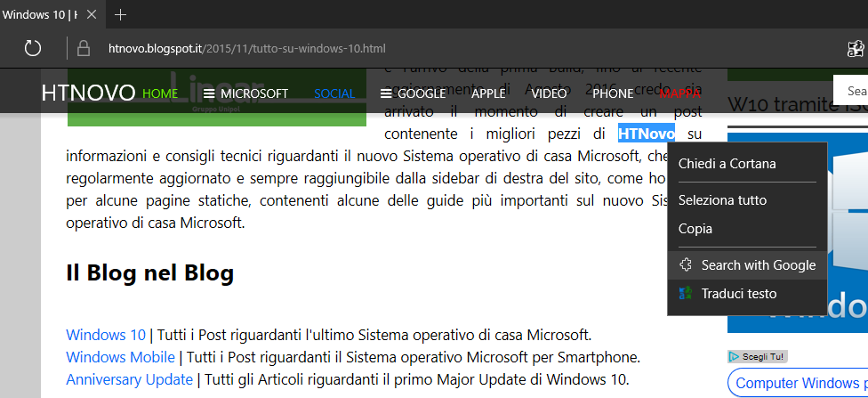Click the address bar URL field
The width and height of the screenshot is (868, 398).
coord(247,49)
